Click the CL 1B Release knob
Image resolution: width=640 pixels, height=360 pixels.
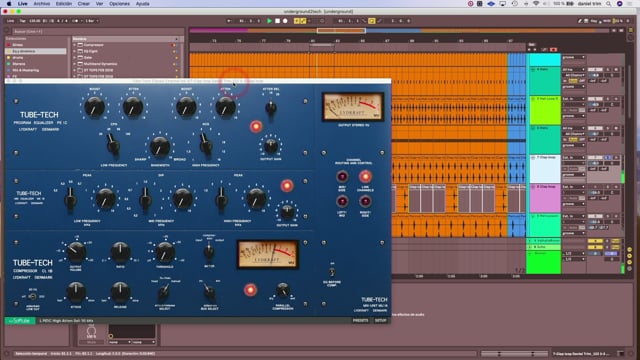pos(120,291)
